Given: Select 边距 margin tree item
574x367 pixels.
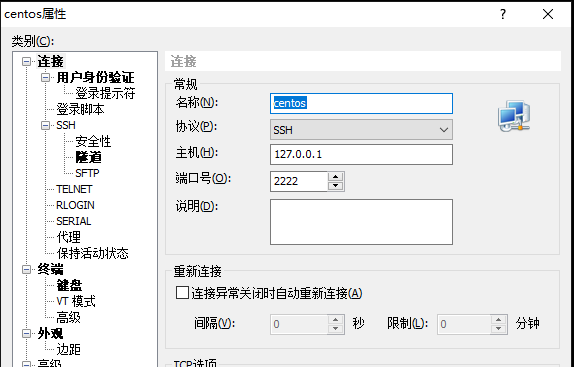Looking at the screenshot, I should coord(68,349).
